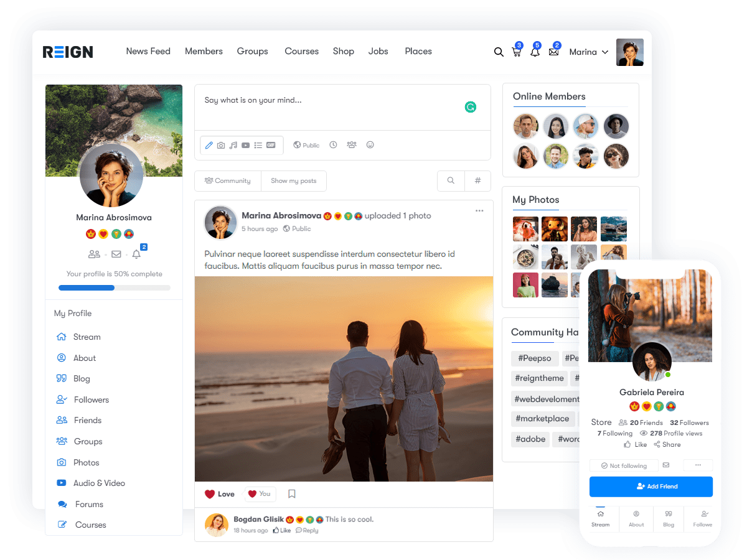The height and width of the screenshot is (560, 747).
Task: Click the #adobe hashtag
Action: point(530,439)
